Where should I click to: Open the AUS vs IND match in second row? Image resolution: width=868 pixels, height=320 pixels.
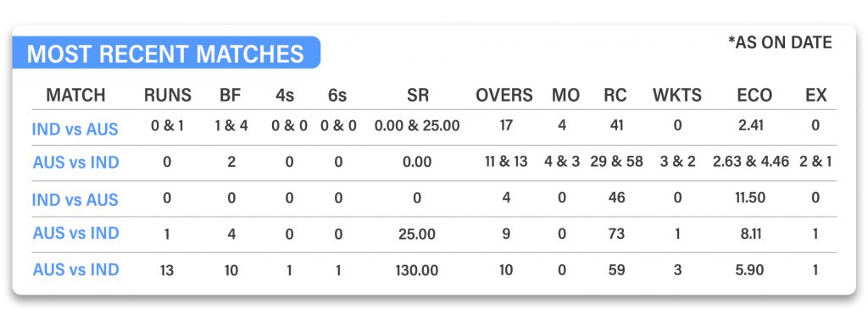[75, 163]
